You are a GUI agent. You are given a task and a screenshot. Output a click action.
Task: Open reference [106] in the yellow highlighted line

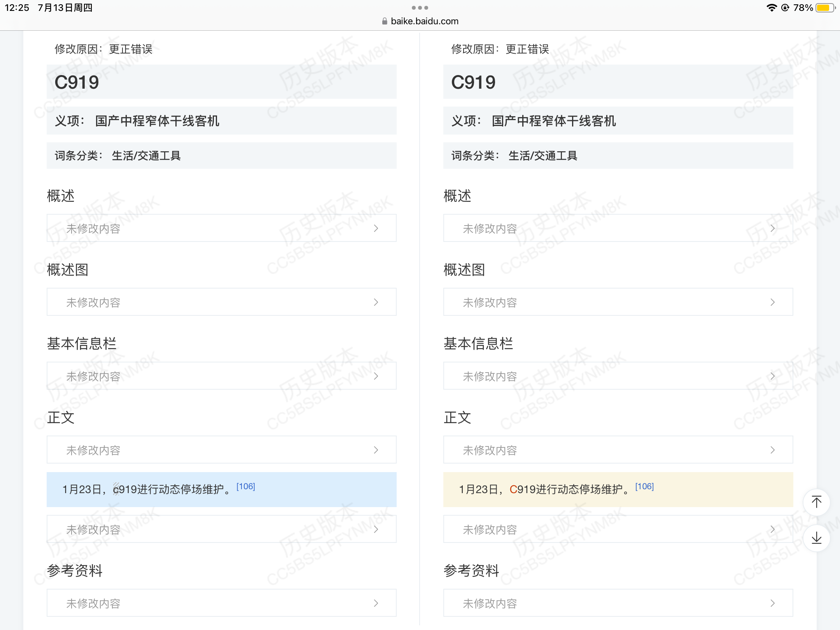tap(644, 486)
